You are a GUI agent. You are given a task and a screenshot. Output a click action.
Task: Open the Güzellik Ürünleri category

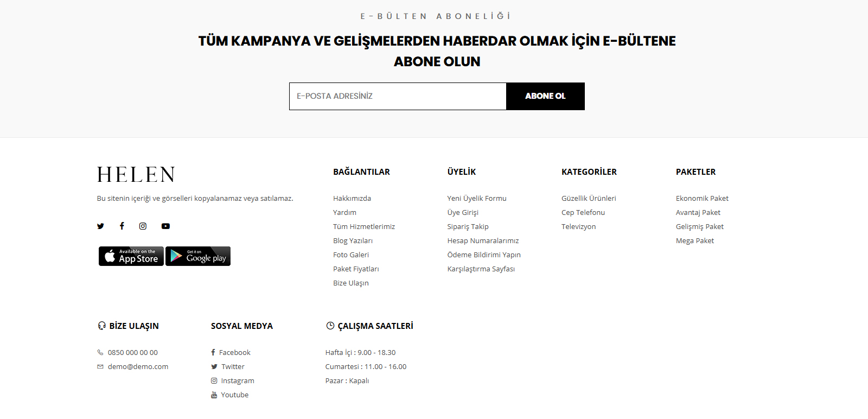(589, 199)
